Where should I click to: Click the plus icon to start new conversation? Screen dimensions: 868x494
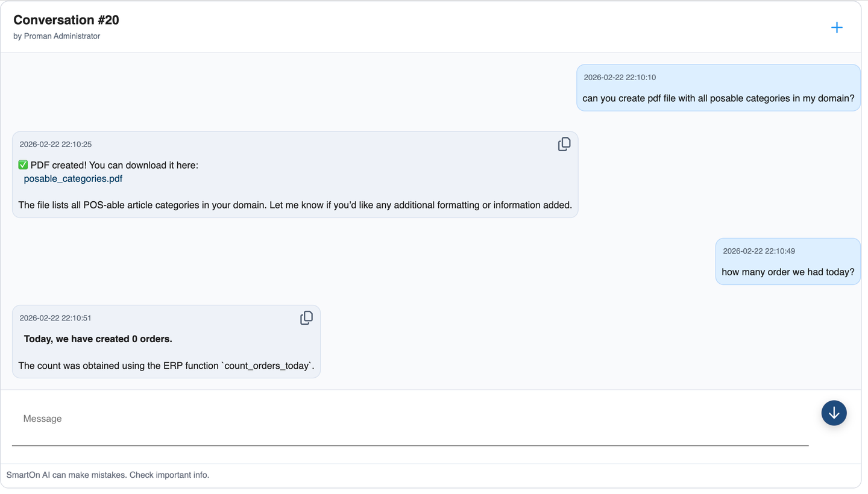(837, 27)
